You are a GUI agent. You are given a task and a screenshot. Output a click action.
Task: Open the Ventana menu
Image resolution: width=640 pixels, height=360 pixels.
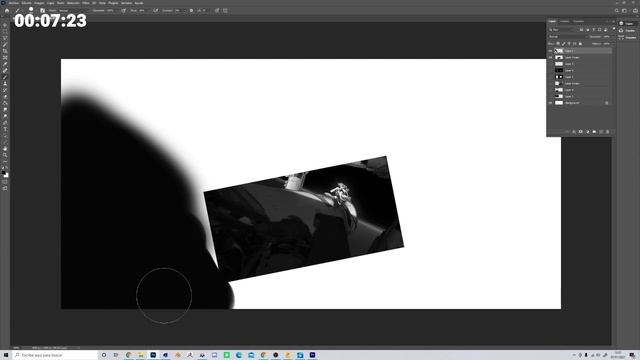click(x=127, y=3)
